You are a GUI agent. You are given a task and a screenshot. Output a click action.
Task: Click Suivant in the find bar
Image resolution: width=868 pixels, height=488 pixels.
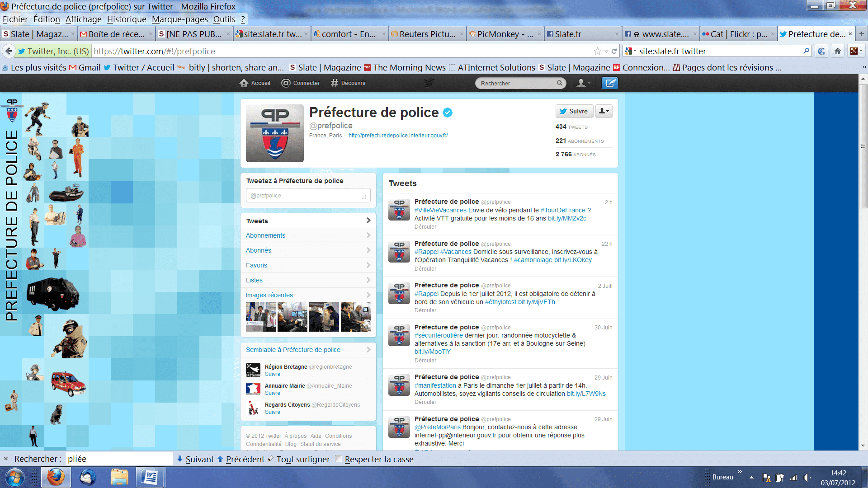(195, 459)
